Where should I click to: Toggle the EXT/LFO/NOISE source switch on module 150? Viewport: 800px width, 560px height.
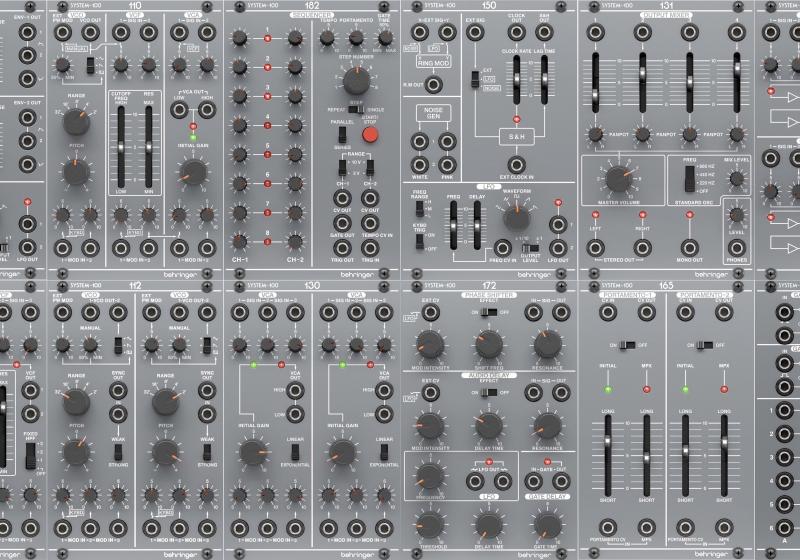(475, 79)
